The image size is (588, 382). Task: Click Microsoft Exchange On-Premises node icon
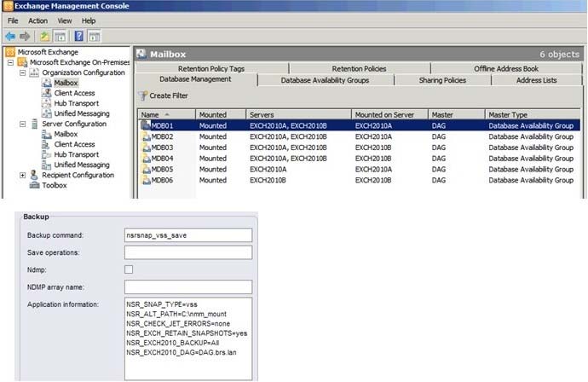[22, 62]
